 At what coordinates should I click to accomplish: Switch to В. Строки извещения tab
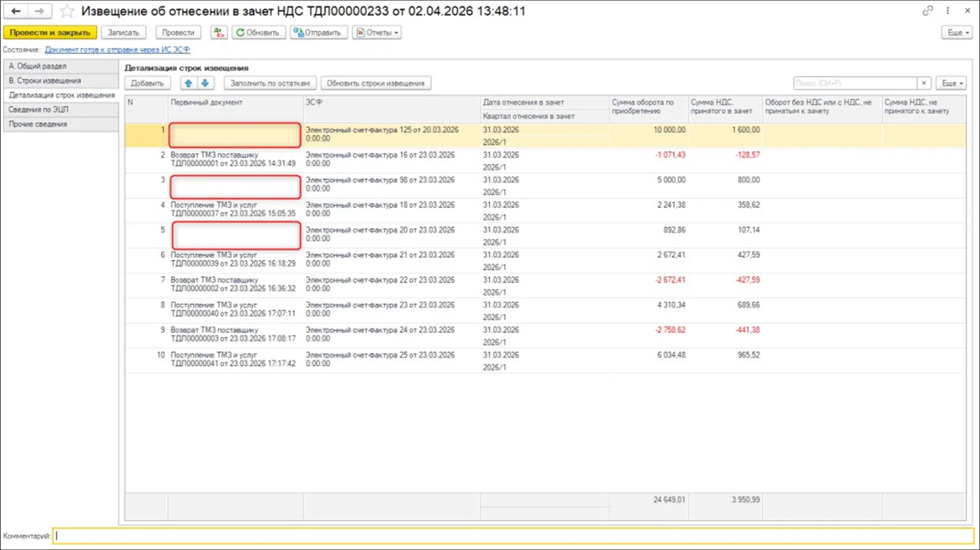61,81
